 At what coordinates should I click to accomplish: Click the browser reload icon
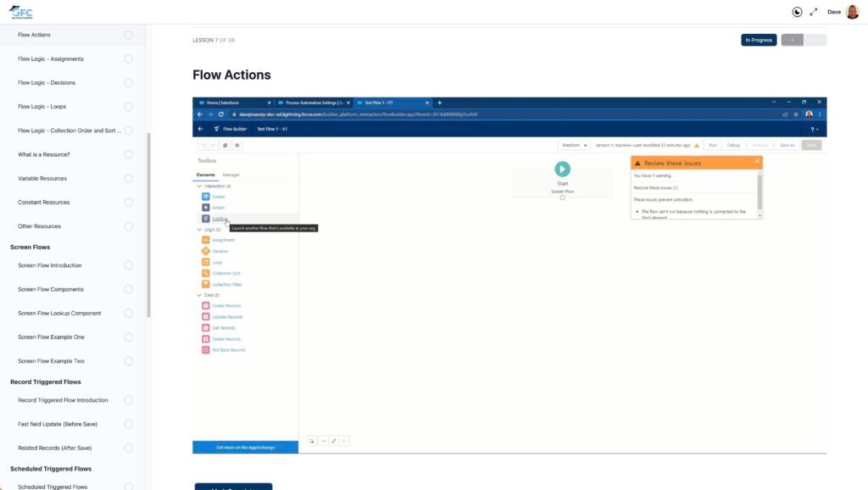tap(221, 114)
